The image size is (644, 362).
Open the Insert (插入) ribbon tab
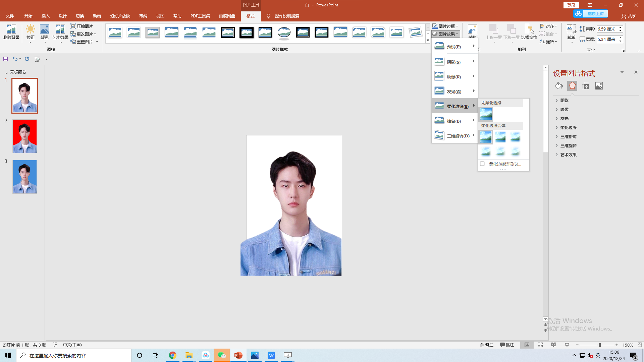45,16
